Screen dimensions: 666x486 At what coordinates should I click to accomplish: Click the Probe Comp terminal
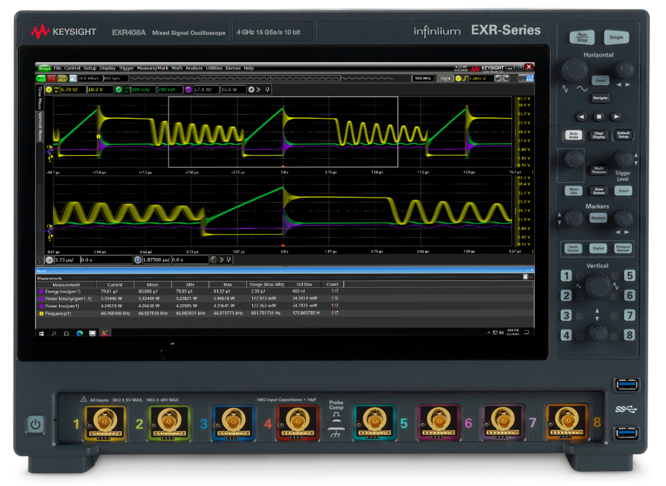point(336,422)
